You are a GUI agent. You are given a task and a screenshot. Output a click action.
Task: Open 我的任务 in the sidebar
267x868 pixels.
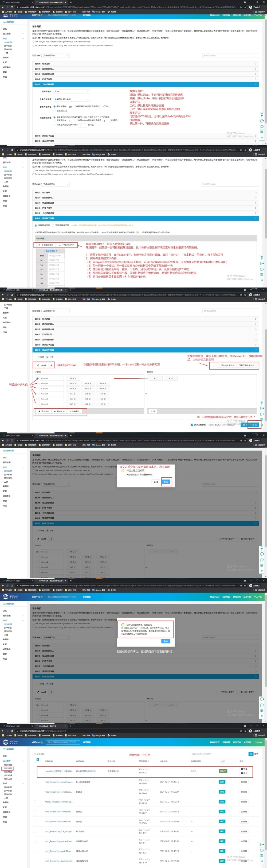coord(8,768)
